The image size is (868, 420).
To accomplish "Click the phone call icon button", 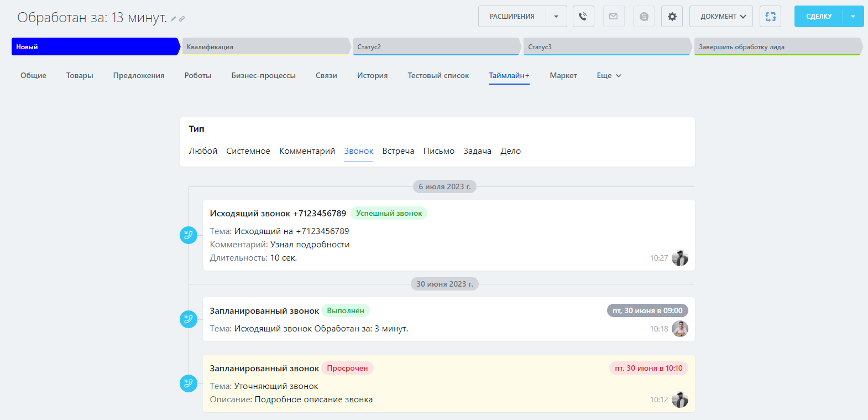I will point(583,17).
